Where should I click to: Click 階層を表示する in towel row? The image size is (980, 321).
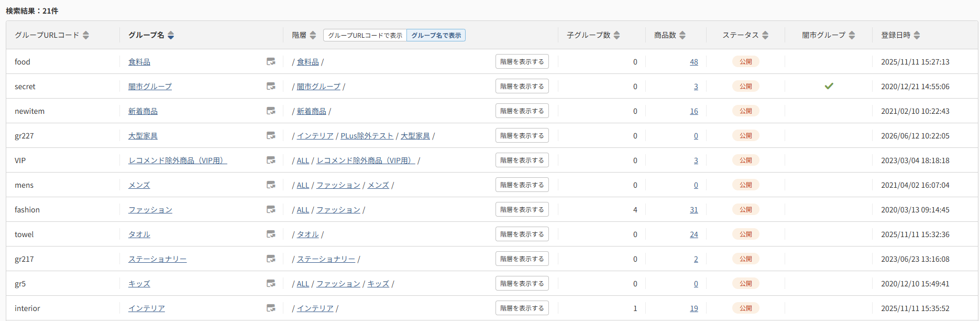click(x=522, y=234)
